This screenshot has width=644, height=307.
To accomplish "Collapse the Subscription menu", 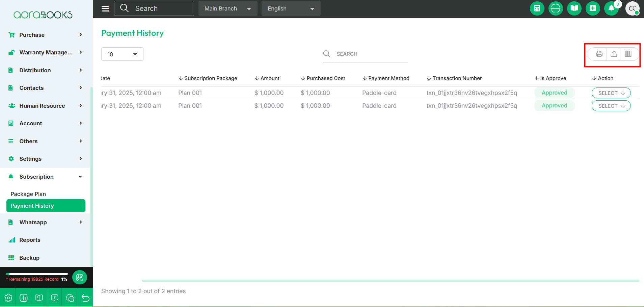I will 45,177.
